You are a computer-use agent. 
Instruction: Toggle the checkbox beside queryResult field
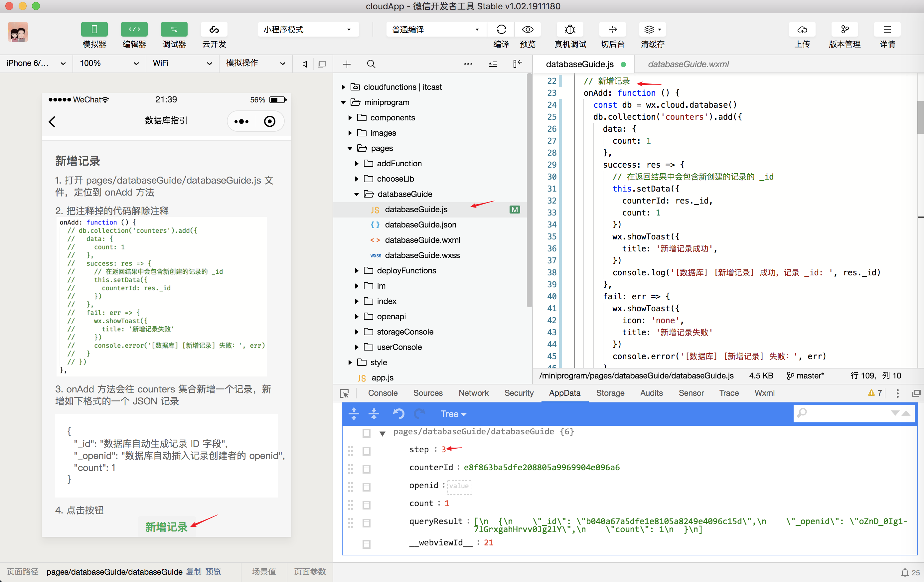[x=367, y=523]
